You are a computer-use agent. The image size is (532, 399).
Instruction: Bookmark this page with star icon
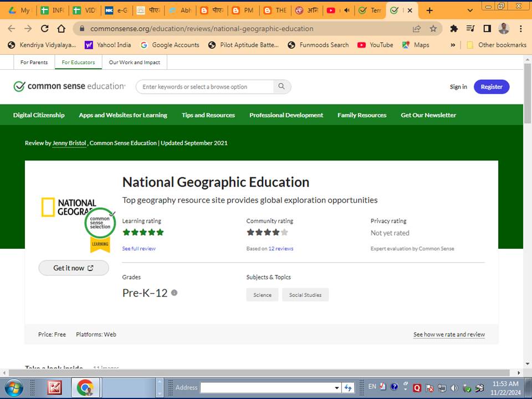[x=433, y=28]
